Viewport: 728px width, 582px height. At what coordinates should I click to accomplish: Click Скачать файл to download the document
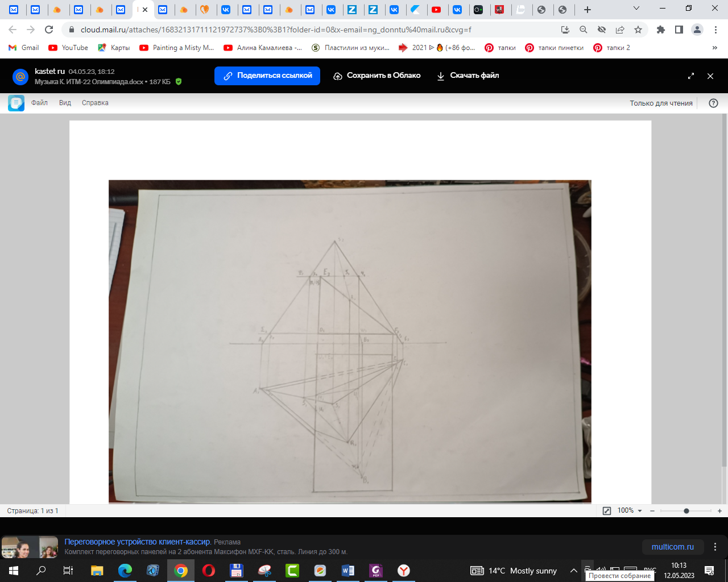(468, 76)
